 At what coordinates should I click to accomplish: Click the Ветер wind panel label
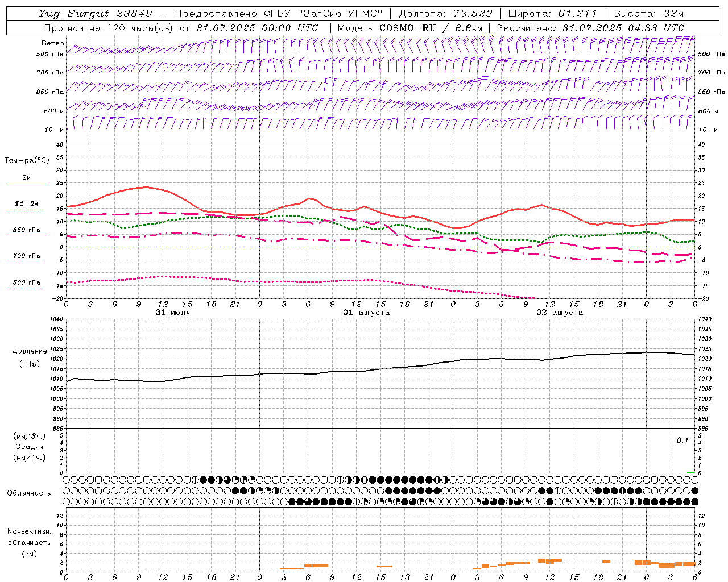[53, 43]
